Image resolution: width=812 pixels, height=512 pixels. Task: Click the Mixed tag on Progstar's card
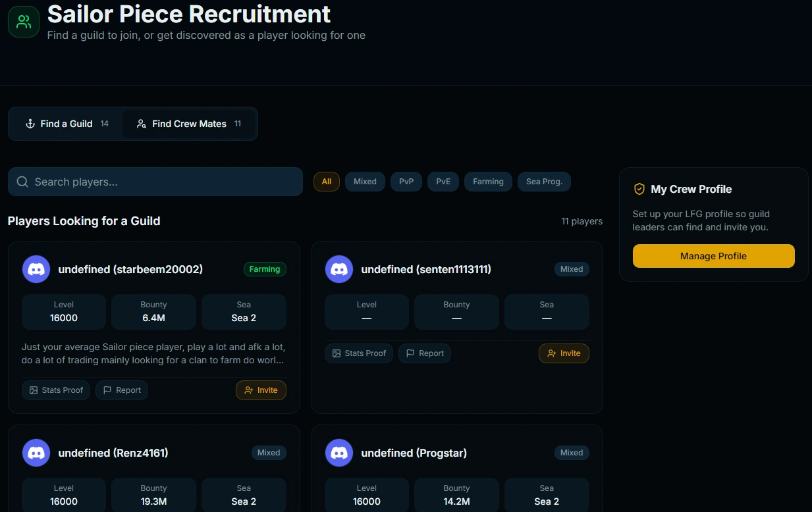coord(572,453)
